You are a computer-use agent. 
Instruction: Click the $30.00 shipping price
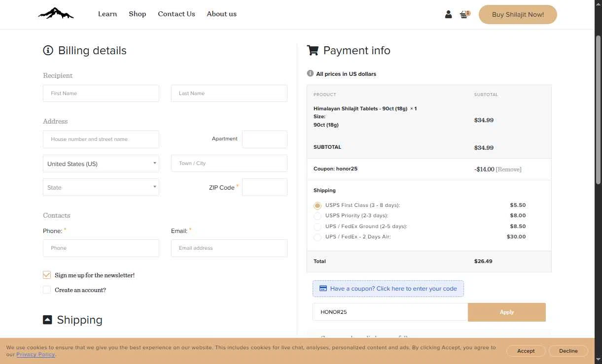[x=516, y=237]
